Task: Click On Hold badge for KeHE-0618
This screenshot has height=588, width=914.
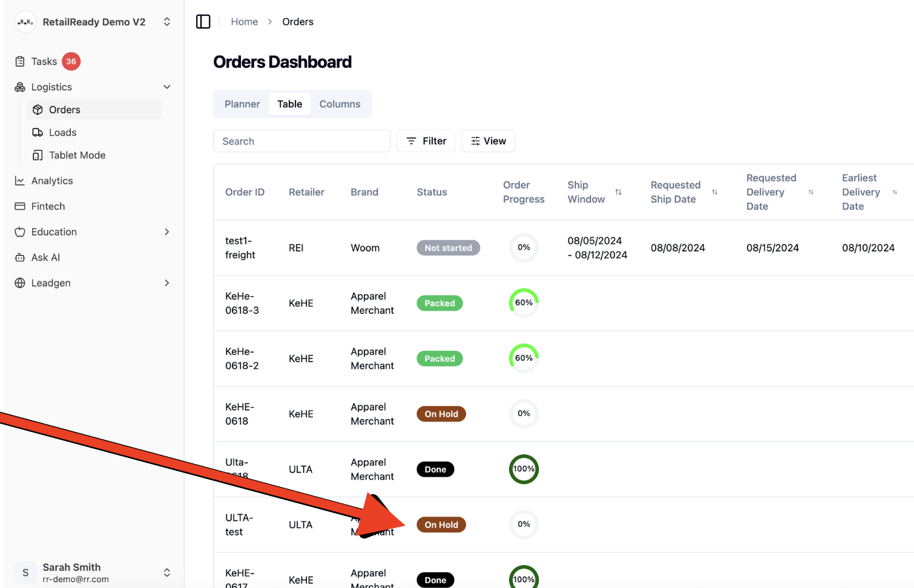Action: coord(441,414)
